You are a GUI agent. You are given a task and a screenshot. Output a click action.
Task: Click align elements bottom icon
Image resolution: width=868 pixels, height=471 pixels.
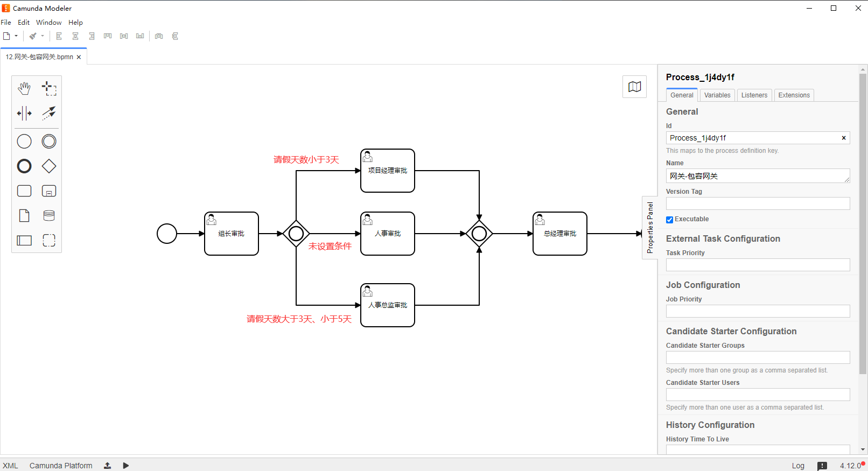(140, 36)
